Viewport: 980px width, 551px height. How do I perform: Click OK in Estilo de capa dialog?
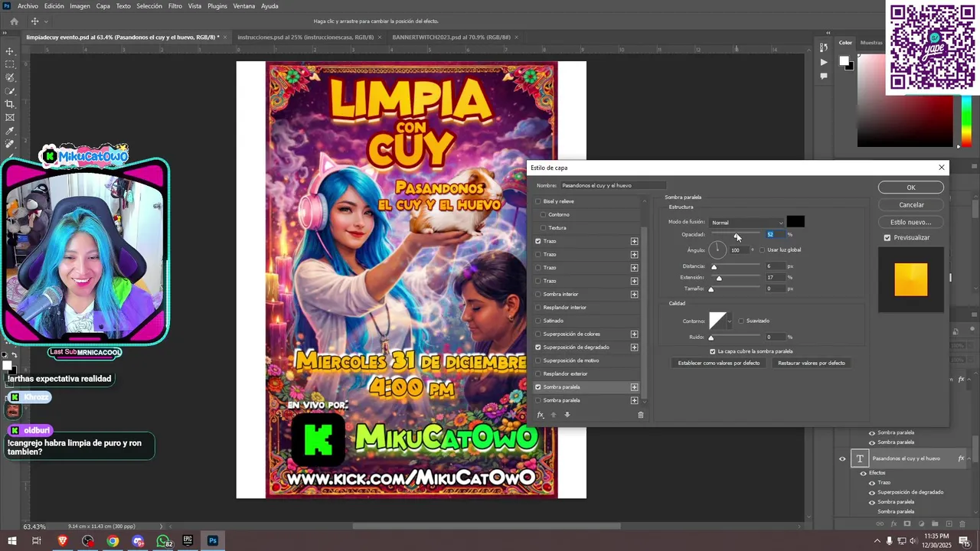[911, 187]
